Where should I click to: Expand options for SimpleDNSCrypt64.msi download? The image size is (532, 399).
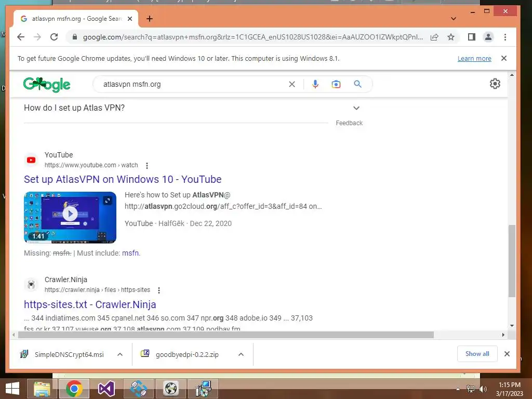120,354
